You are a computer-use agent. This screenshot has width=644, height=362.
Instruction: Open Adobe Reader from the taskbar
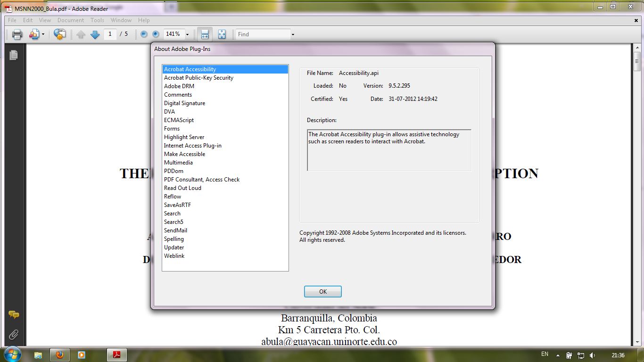coord(116,355)
